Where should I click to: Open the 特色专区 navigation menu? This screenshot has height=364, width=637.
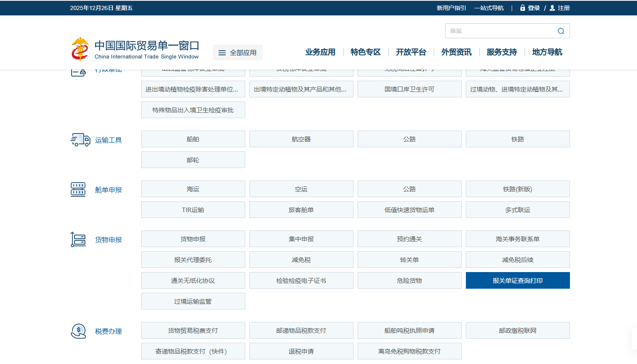coord(366,52)
